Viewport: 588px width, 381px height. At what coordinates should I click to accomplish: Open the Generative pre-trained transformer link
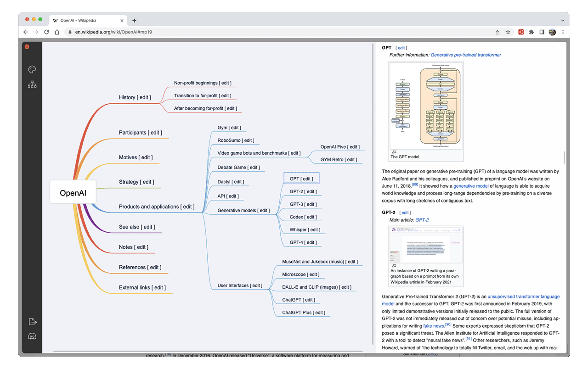pyautogui.click(x=466, y=55)
